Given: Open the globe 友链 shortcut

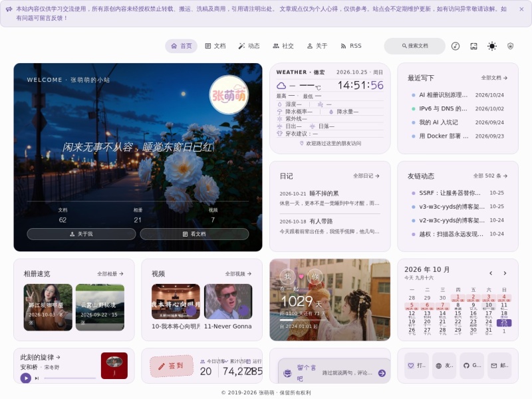Looking at the screenshot, I should pos(444,365).
